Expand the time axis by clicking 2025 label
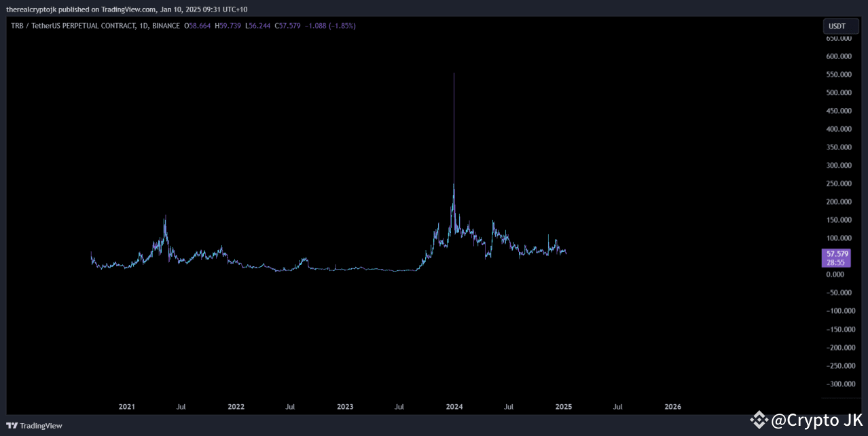This screenshot has height=436, width=868. click(x=563, y=406)
